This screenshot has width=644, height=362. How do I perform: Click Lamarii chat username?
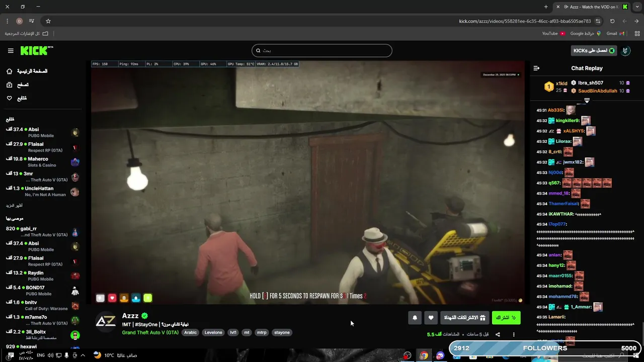[557, 317]
